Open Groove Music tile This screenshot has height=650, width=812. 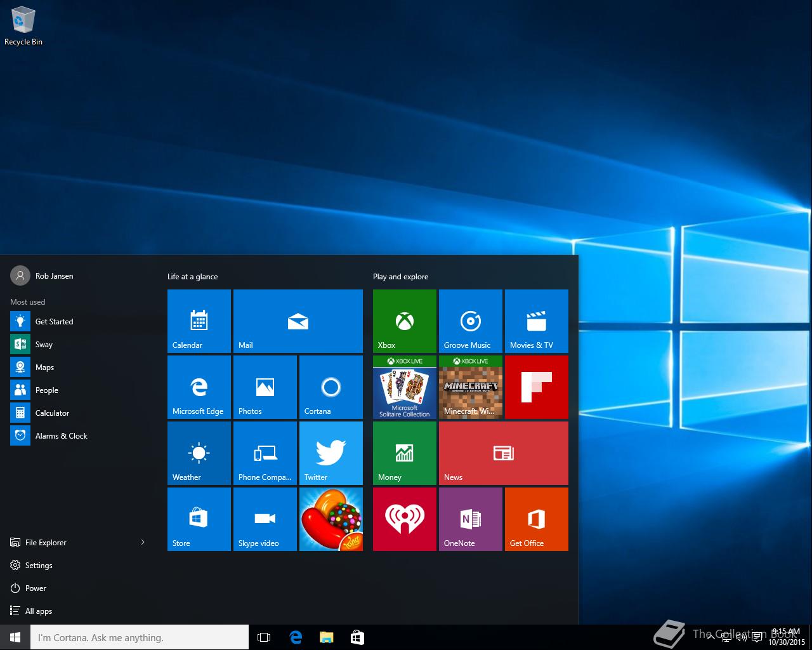click(x=470, y=321)
